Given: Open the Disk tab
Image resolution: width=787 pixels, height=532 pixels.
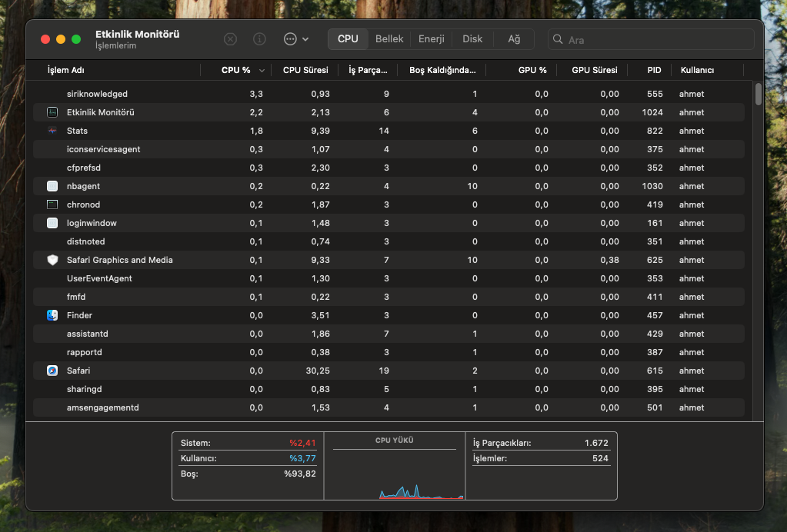Looking at the screenshot, I should coord(472,39).
